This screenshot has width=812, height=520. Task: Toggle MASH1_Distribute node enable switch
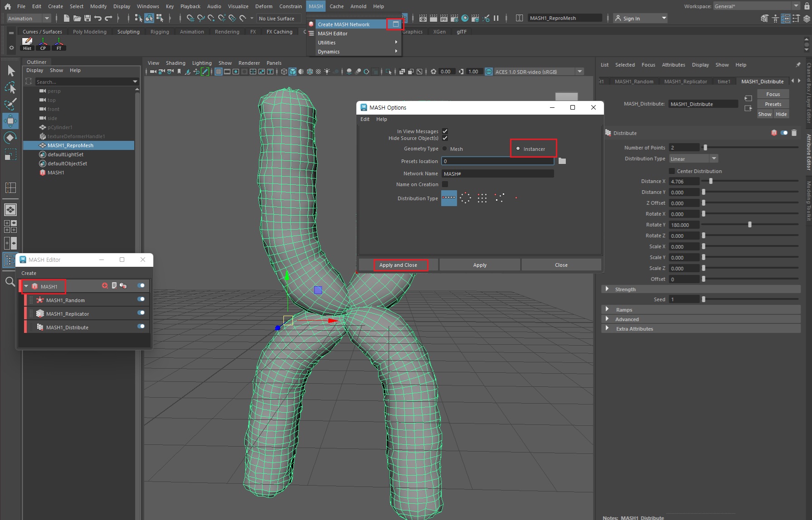pyautogui.click(x=141, y=326)
